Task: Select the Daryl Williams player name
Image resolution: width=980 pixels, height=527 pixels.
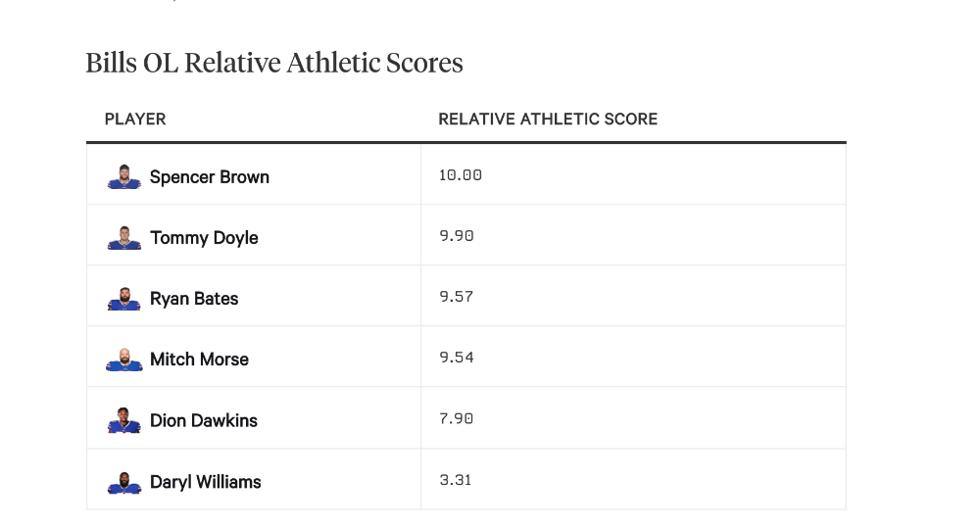Action: pos(206,482)
